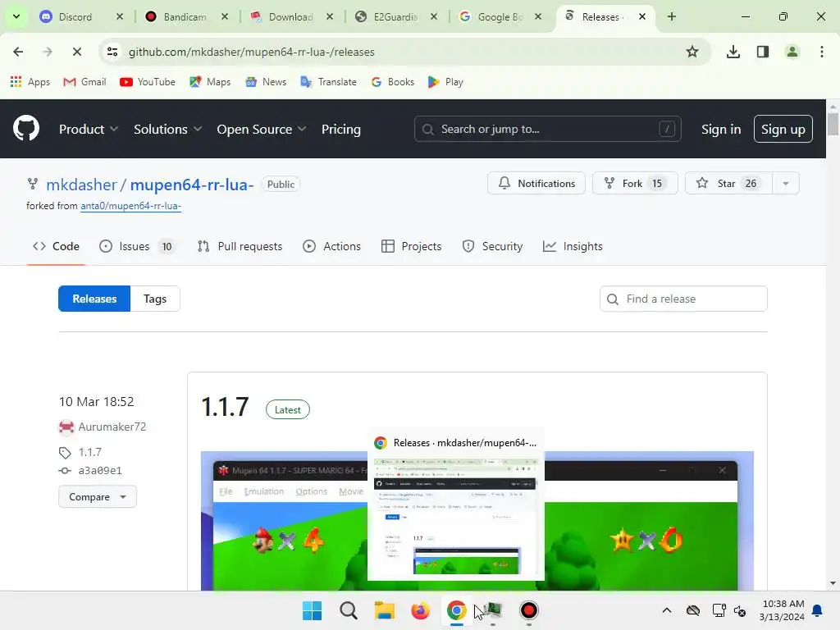Click the browser back arrow
The width and height of the screenshot is (840, 630).
18,52
